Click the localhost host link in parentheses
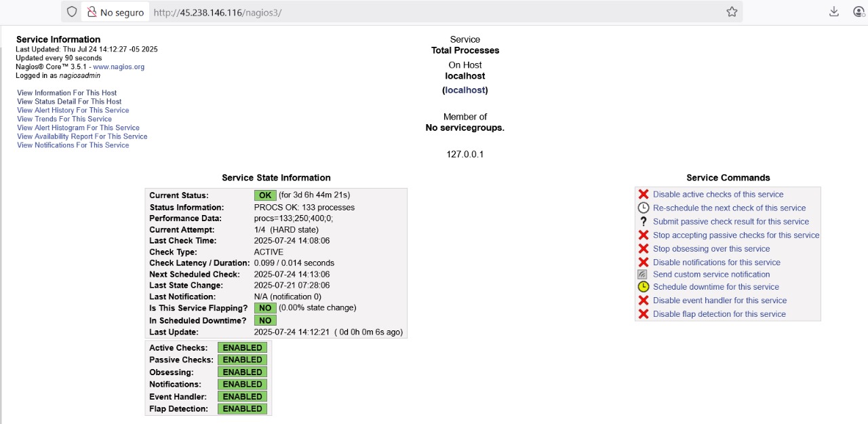The height and width of the screenshot is (424, 868). 465,90
